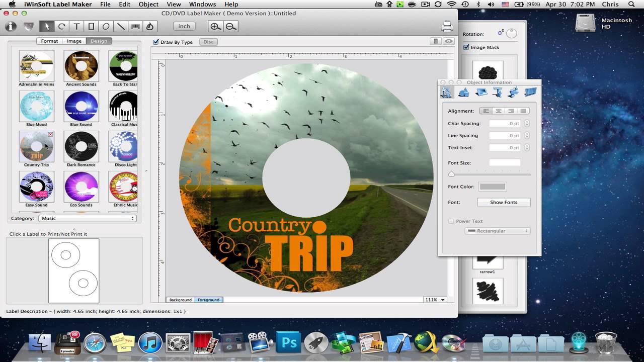Image resolution: width=644 pixels, height=362 pixels.
Task: Click the Show Fonts button
Action: pyautogui.click(x=503, y=202)
